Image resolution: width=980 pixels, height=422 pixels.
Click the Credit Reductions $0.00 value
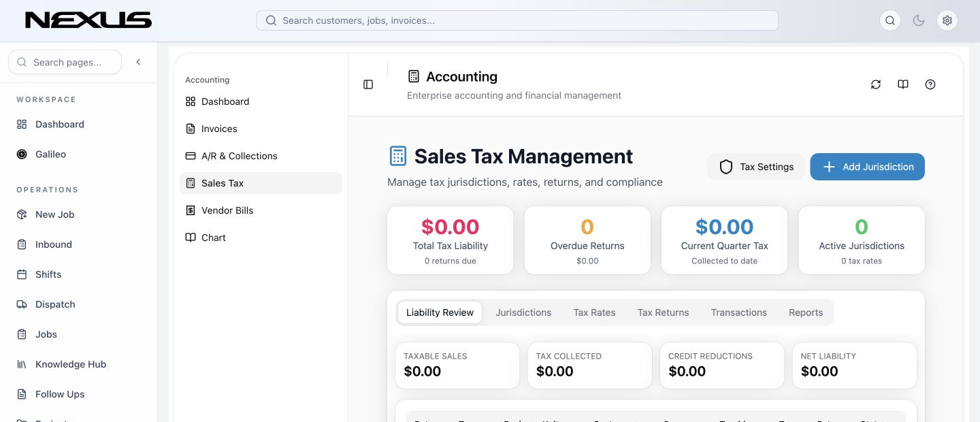coord(687,372)
